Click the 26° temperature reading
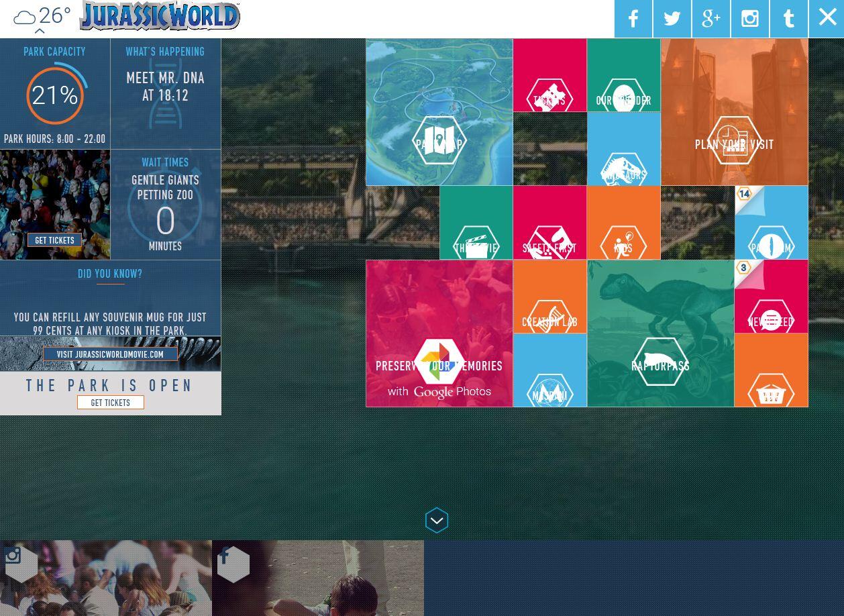The image size is (844, 616). pos(54,15)
